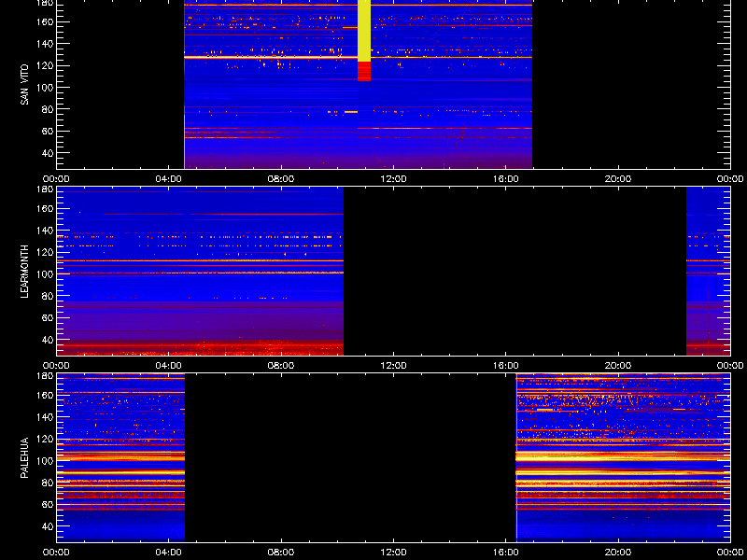Click the 140 frequency label on Palehua axis

(x=44, y=417)
